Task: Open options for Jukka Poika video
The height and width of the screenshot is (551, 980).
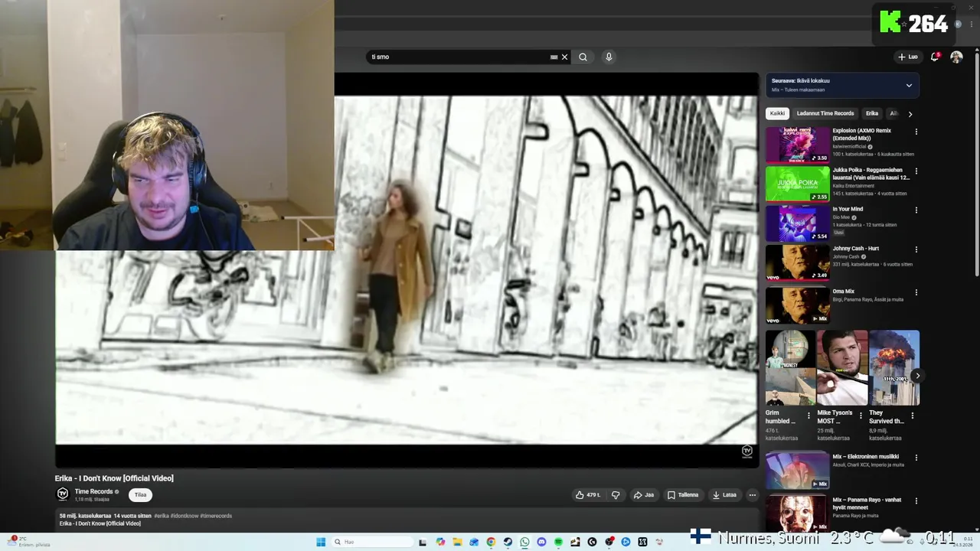Action: [916, 171]
